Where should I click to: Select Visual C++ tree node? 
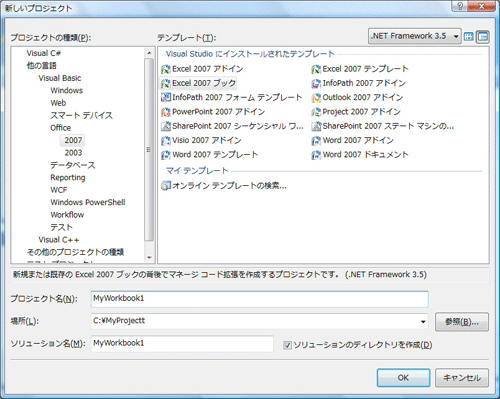59,240
